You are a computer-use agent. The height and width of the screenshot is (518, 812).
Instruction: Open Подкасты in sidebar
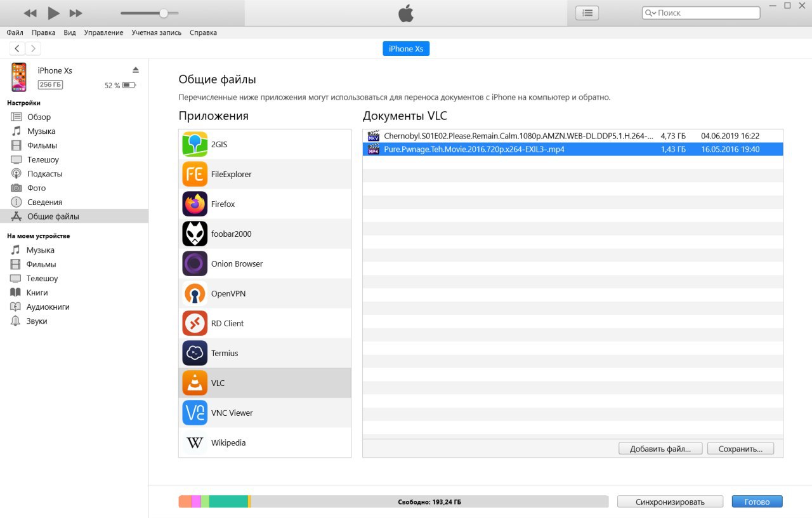pyautogui.click(x=74, y=174)
